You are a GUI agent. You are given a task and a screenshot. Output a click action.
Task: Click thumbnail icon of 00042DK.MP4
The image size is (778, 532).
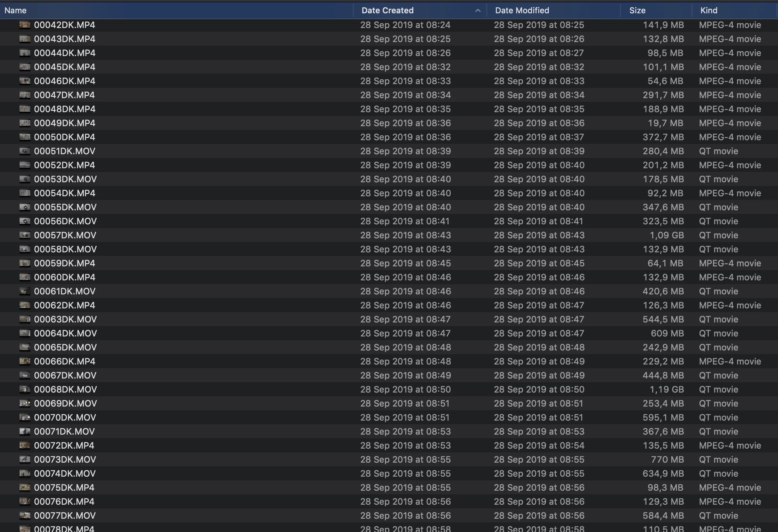[25, 25]
